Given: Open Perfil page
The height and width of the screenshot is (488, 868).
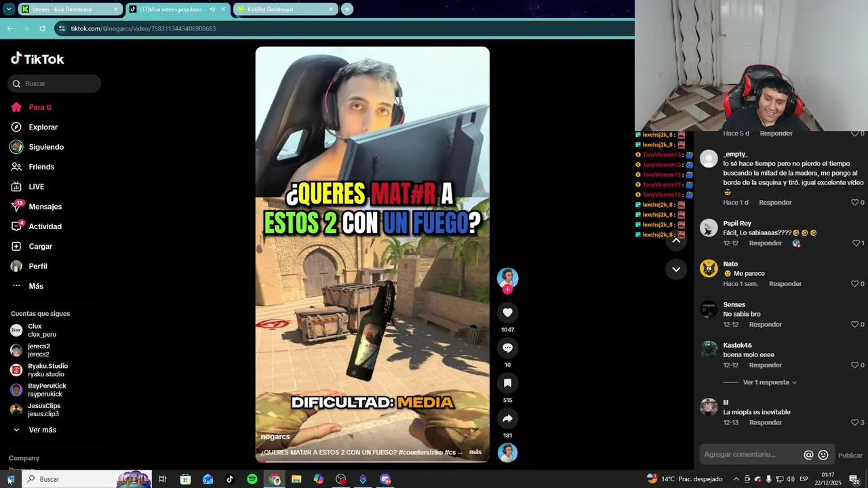Looking at the screenshot, I should [x=29, y=266].
